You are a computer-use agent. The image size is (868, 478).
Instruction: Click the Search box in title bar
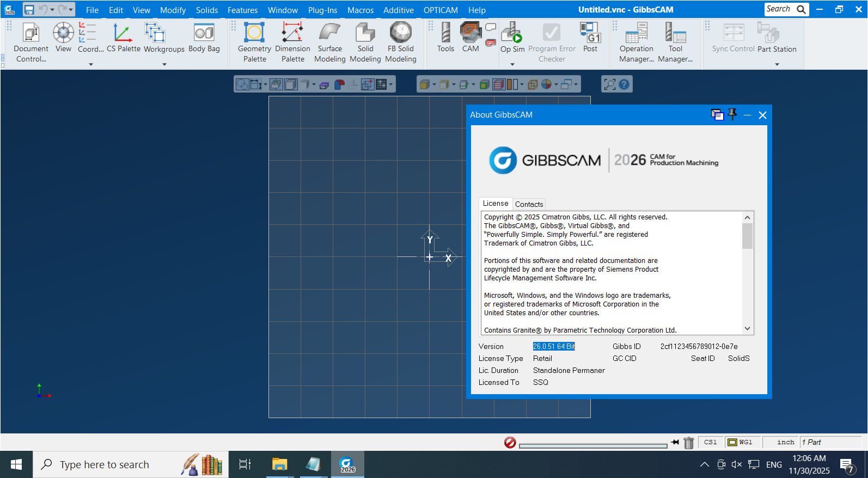[786, 9]
